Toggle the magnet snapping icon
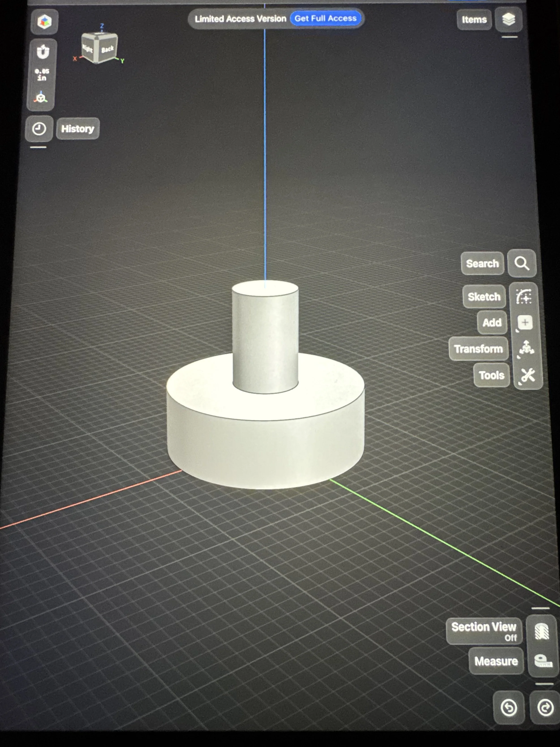Screen dimensions: 560x747 click(x=43, y=52)
